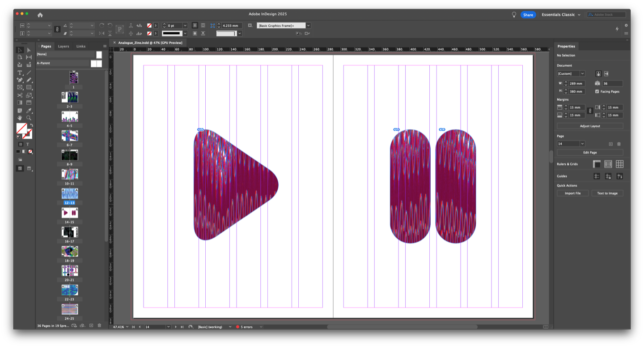The image size is (644, 347).
Task: Open the Basic Graphics Frame style dropdown
Action: pos(308,26)
